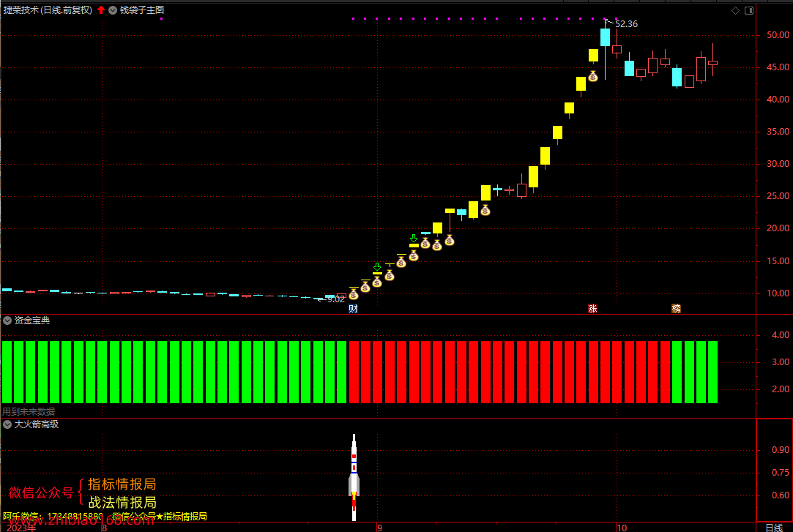This screenshot has width=793, height=532.
Task: Click the lowest money bag above 财 marker
Action: coord(354,294)
